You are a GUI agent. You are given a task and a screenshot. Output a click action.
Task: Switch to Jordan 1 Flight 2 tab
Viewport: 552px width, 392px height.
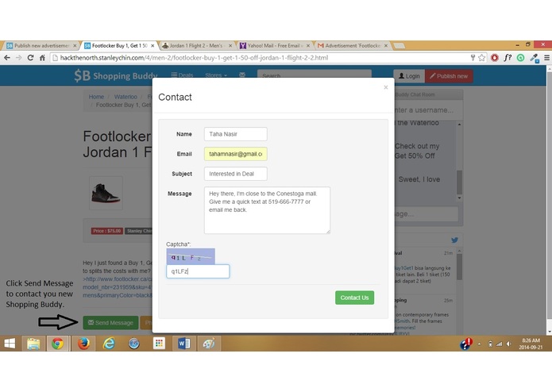tap(197, 46)
